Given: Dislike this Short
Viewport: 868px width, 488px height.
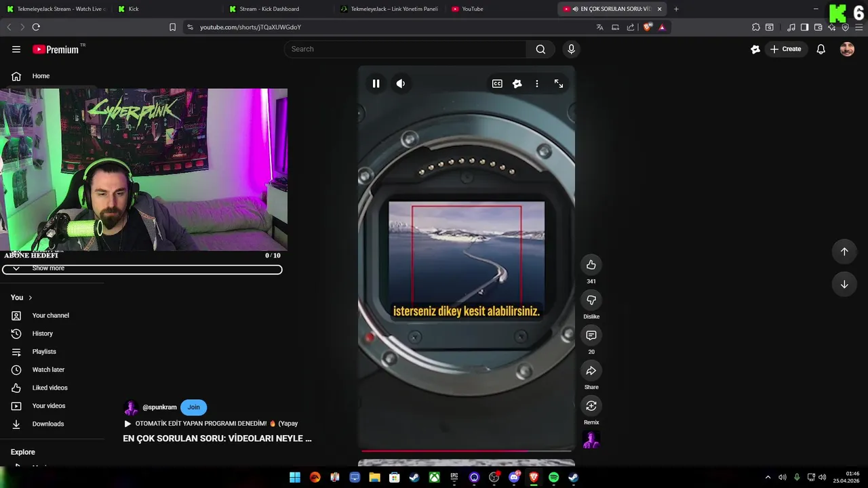Looking at the screenshot, I should 591,300.
